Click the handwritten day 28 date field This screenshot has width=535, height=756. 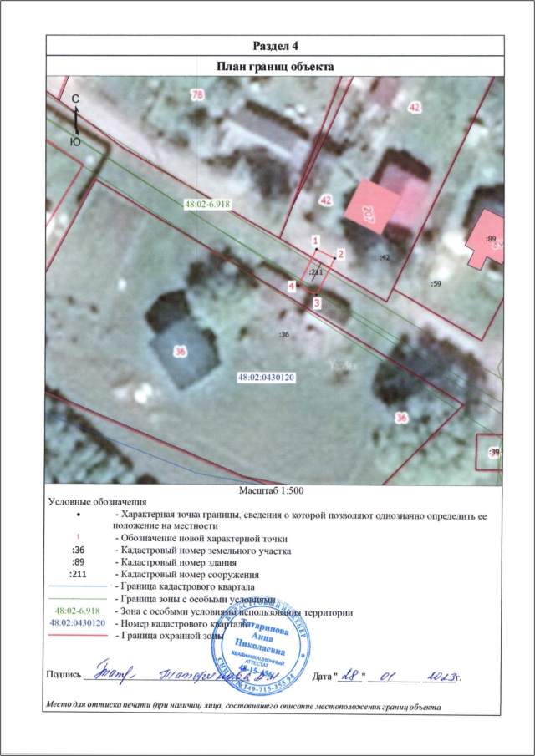click(355, 673)
